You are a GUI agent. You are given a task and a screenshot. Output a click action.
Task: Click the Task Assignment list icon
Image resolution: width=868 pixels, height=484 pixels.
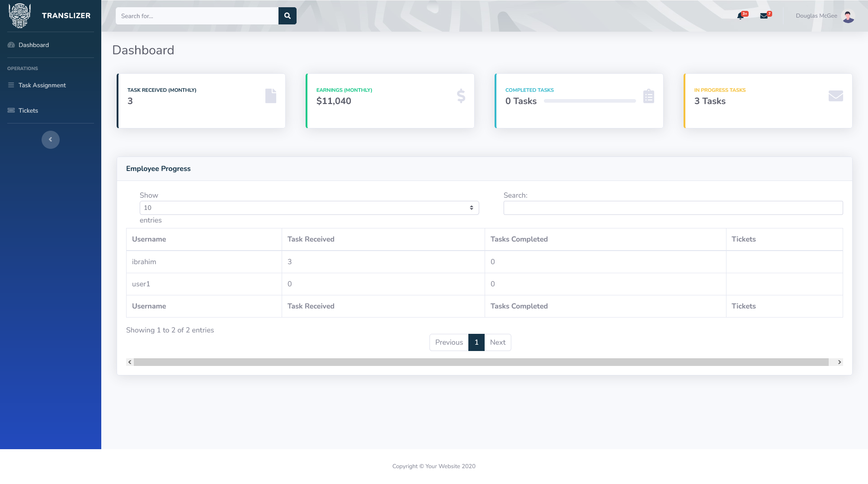click(11, 85)
